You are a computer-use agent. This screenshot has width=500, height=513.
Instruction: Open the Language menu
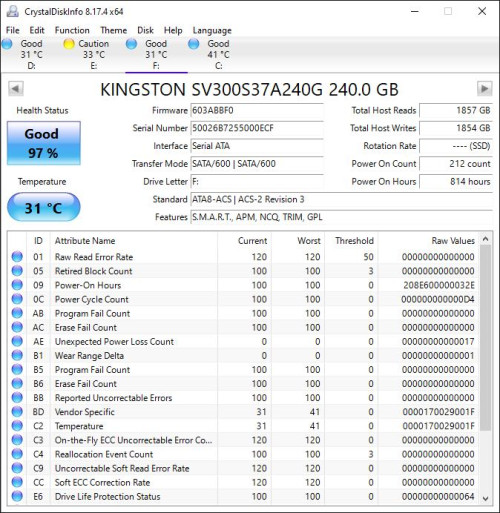coord(212,30)
